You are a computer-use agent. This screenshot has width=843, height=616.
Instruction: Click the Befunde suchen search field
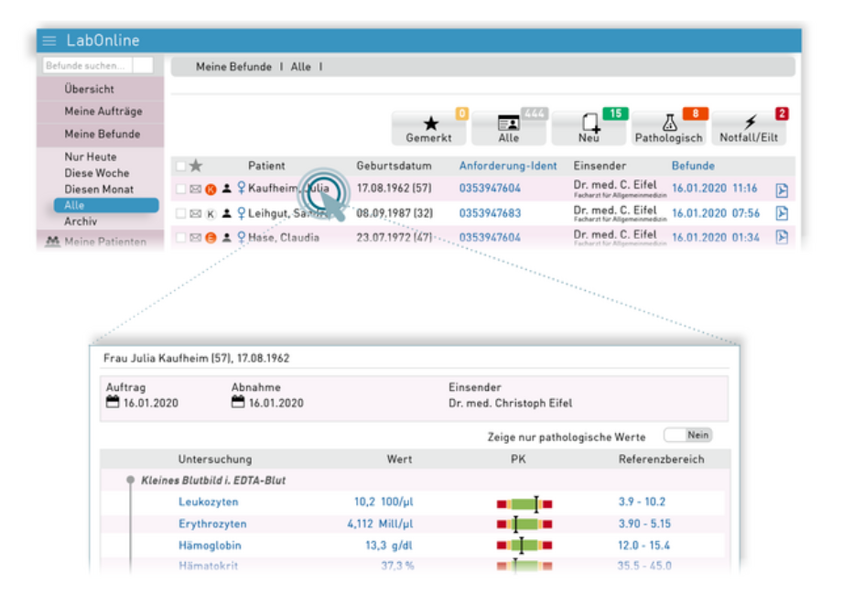tap(87, 66)
